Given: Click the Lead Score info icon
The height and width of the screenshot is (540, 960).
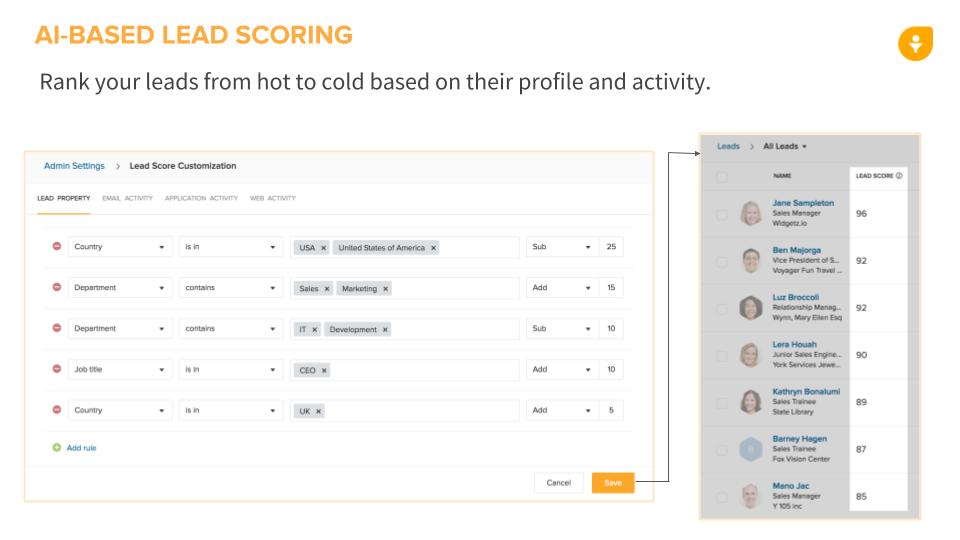Looking at the screenshot, I should point(899,176).
